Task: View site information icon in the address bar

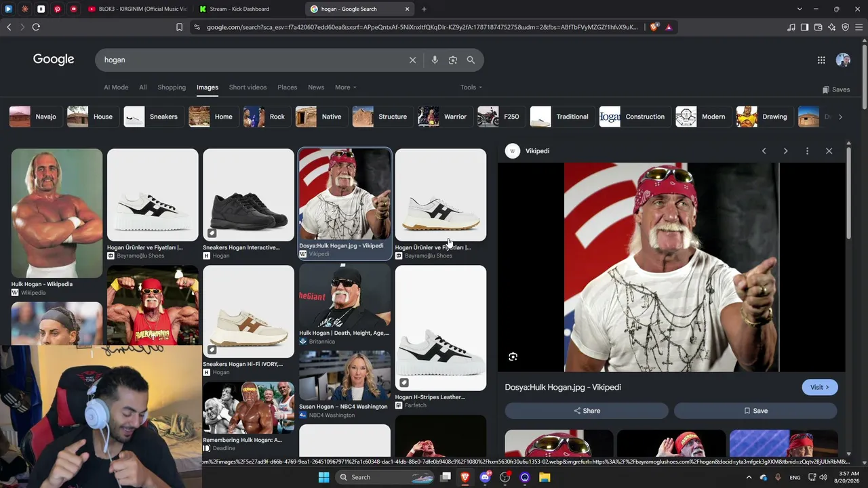Action: pos(197,27)
